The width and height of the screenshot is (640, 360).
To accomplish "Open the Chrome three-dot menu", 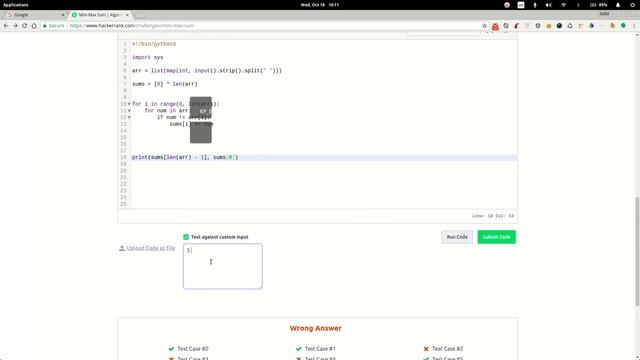I will tap(634, 26).
